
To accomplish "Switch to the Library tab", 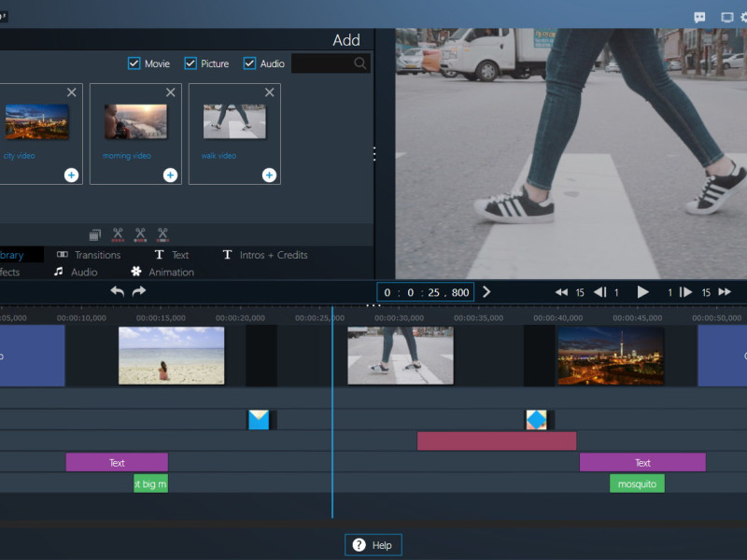I will 21,255.
